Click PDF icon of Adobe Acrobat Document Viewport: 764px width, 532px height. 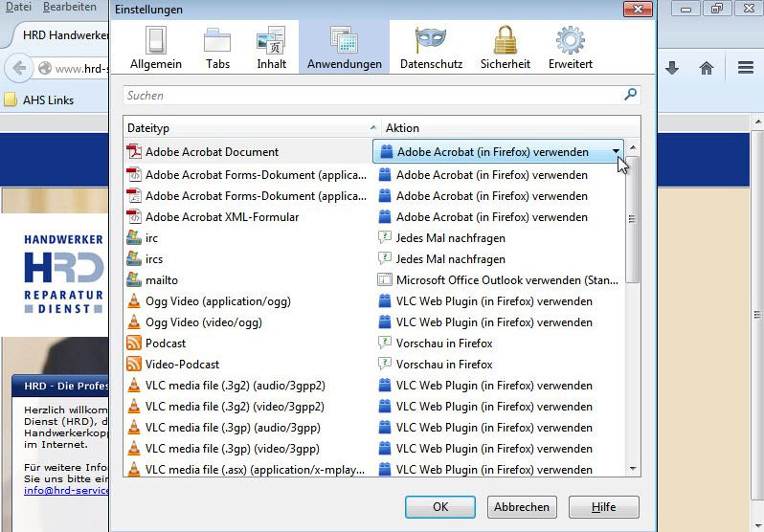[x=133, y=151]
